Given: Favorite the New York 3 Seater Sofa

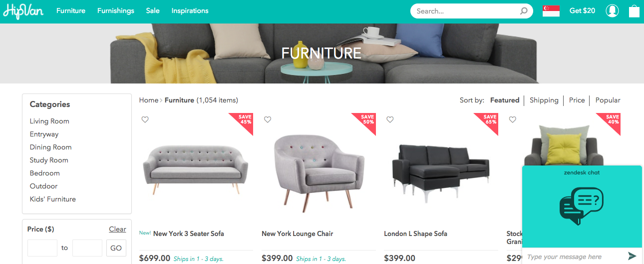Looking at the screenshot, I should (145, 119).
